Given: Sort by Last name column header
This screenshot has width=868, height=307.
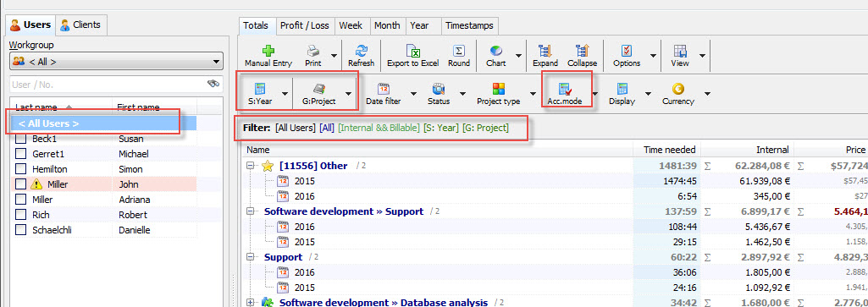Looking at the screenshot, I should (x=62, y=107).
